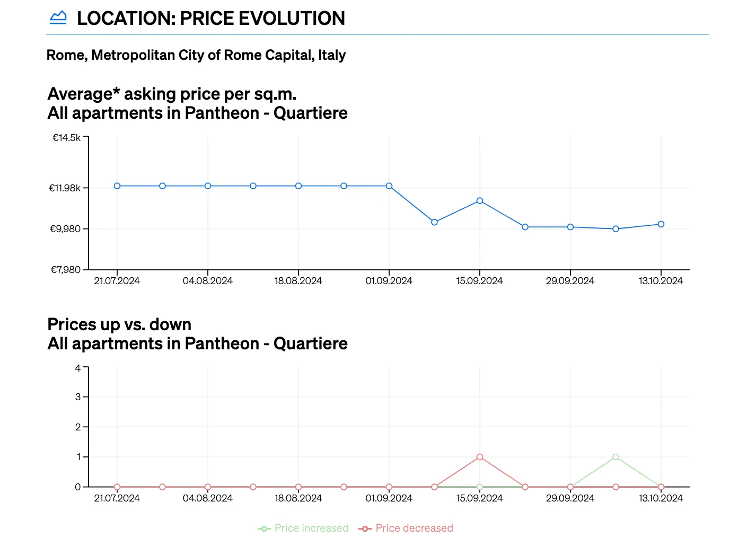Click the "Prices up vs. down" chart title
Viewport: 756px width, 546px height.
click(119, 324)
